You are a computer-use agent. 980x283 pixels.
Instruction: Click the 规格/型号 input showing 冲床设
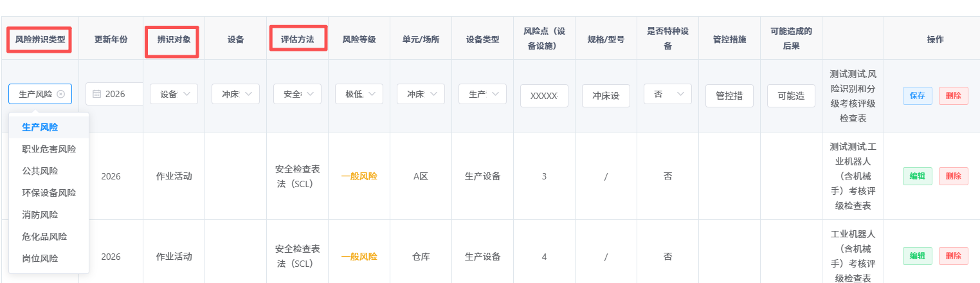(606, 96)
